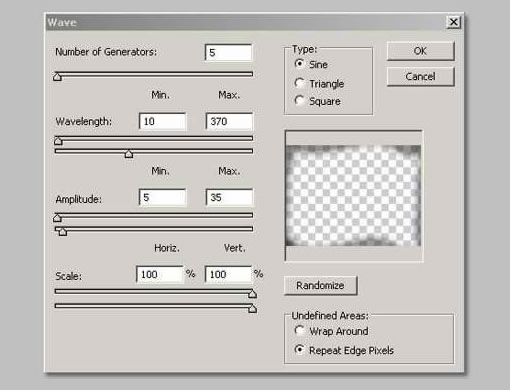Click the Wavelength label

pos(83,121)
